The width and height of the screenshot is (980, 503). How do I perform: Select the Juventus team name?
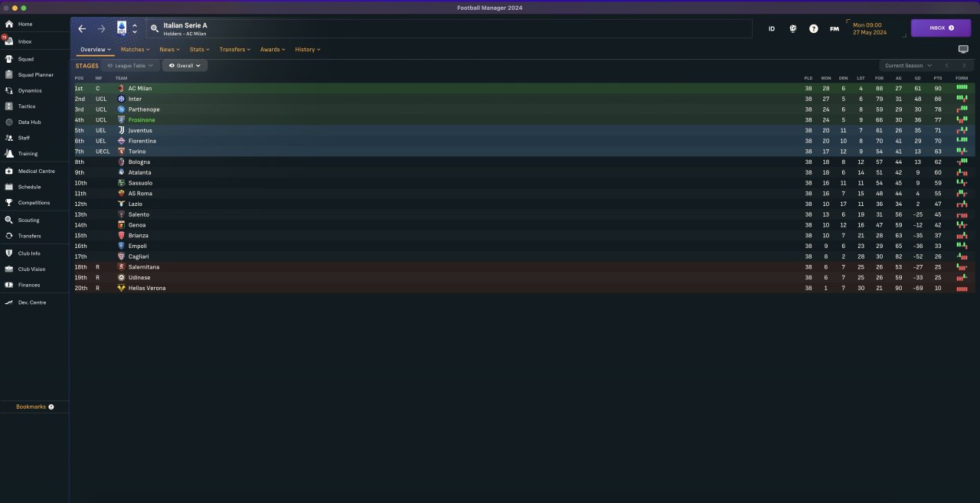coord(140,130)
